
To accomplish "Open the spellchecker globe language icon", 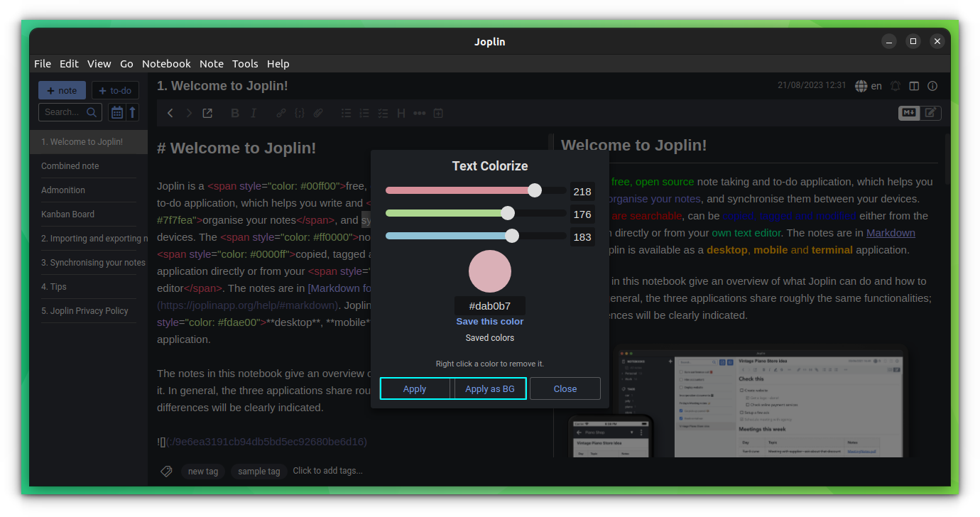I will [860, 85].
